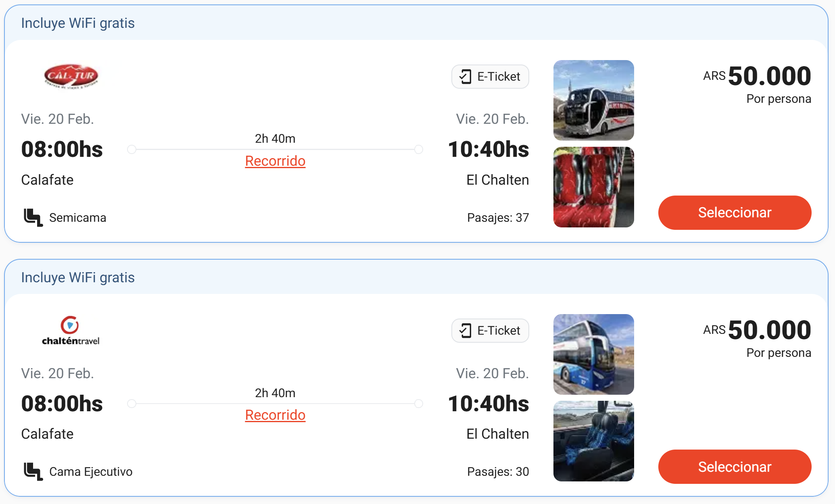Click the Cal Tur ARS 50.000 price
This screenshot has height=504, width=835.
coord(757,76)
